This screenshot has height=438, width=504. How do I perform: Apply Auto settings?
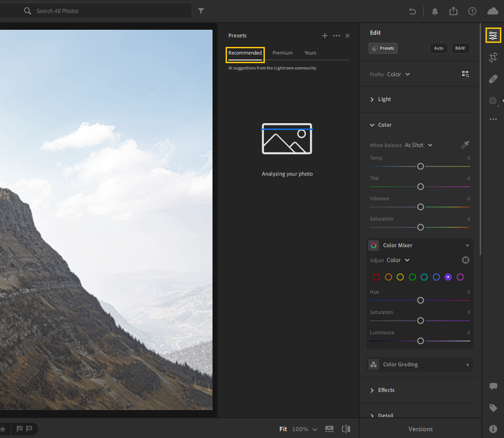[439, 48]
